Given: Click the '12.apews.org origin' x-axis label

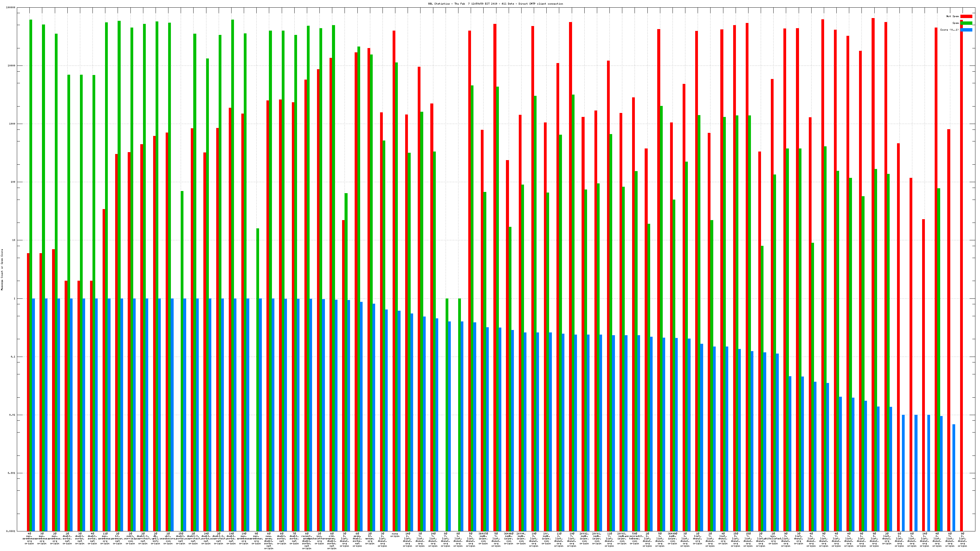Looking at the screenshot, I should tap(370, 538).
